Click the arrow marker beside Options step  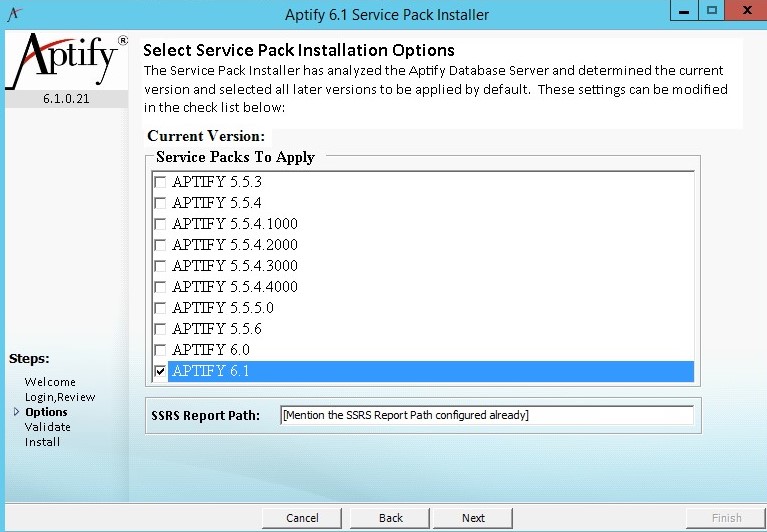tap(17, 412)
